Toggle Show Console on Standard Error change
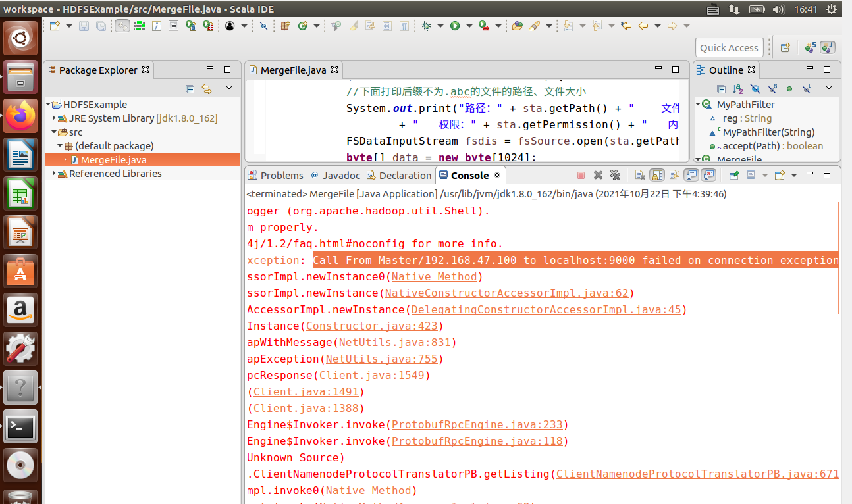This screenshot has height=504, width=852. click(x=708, y=175)
